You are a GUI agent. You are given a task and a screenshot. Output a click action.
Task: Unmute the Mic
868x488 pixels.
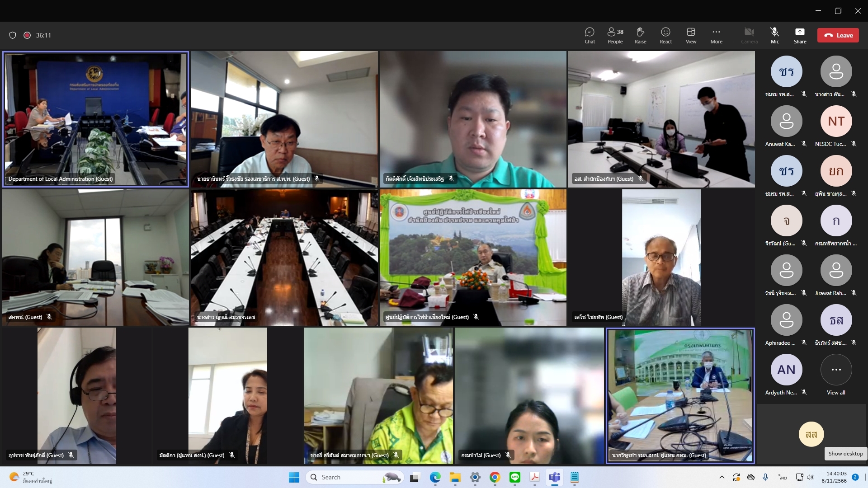tap(774, 35)
